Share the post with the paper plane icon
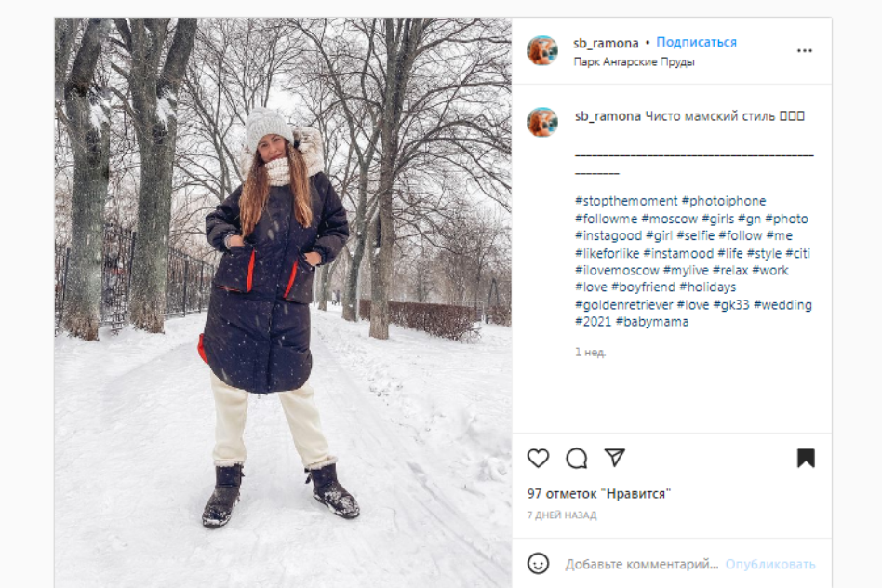This screenshot has height=588, width=882. click(x=615, y=458)
